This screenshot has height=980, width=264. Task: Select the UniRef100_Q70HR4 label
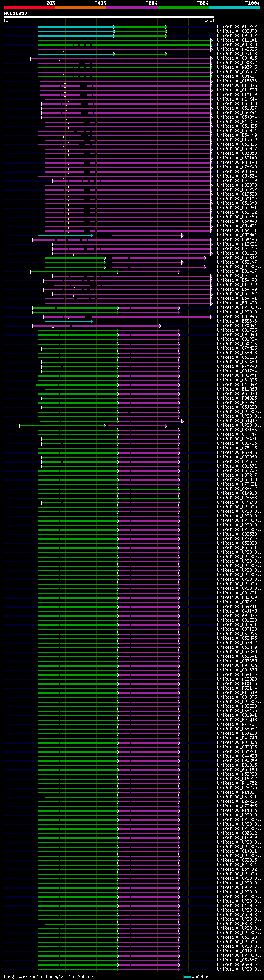(x=237, y=326)
